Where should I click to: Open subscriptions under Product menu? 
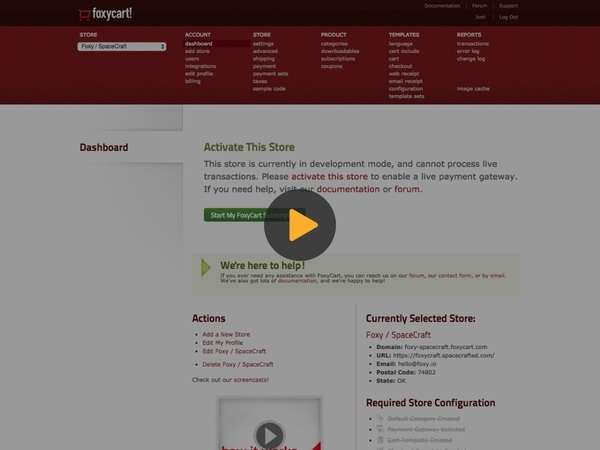click(x=338, y=59)
